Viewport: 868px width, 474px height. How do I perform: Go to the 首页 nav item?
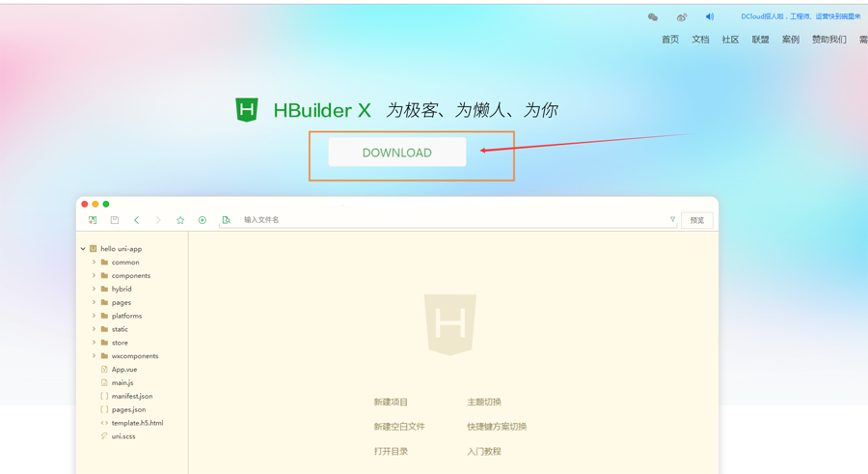pos(670,40)
